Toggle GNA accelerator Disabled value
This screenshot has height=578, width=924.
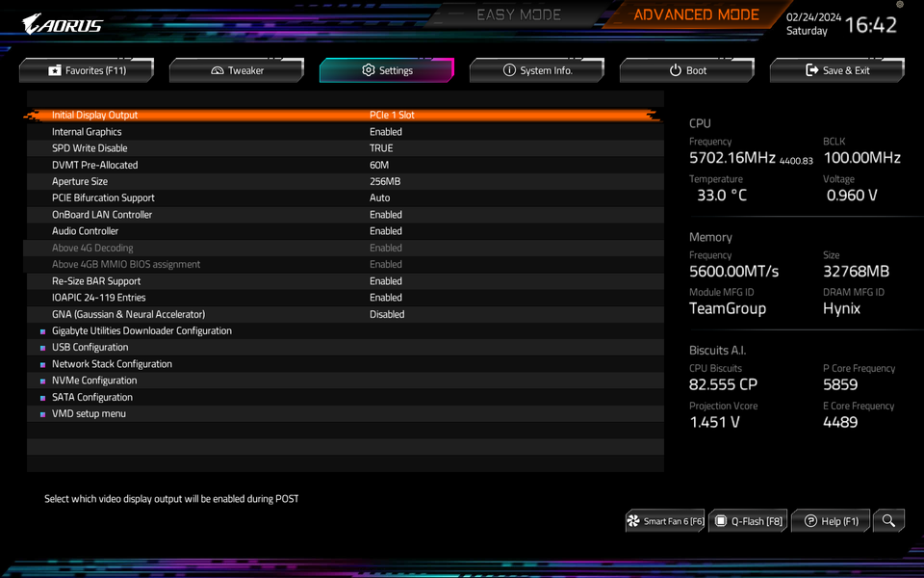(387, 314)
